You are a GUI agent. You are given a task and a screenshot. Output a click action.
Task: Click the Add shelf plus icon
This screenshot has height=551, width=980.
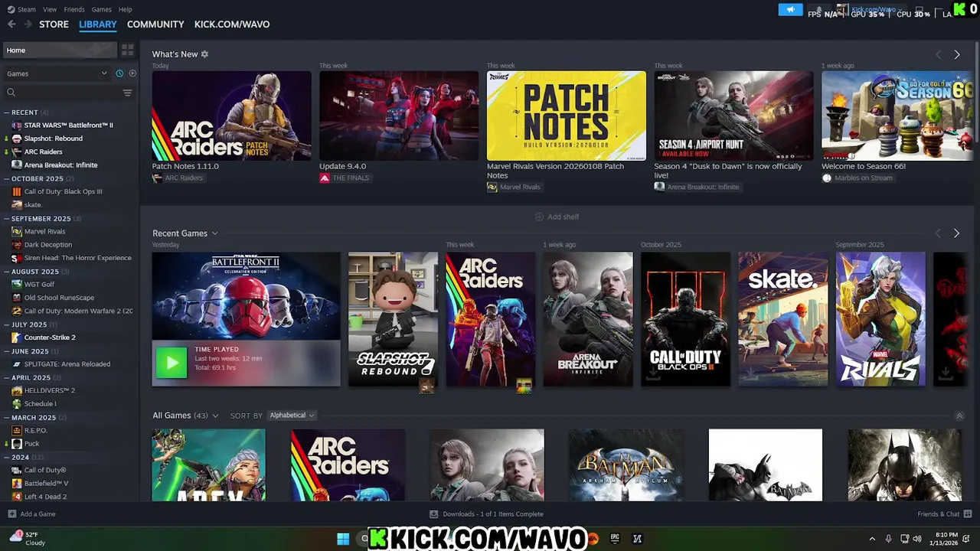point(539,217)
